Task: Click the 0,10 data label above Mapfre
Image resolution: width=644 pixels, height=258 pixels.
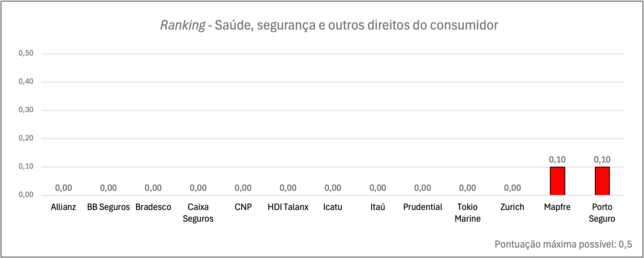Action: [557, 159]
